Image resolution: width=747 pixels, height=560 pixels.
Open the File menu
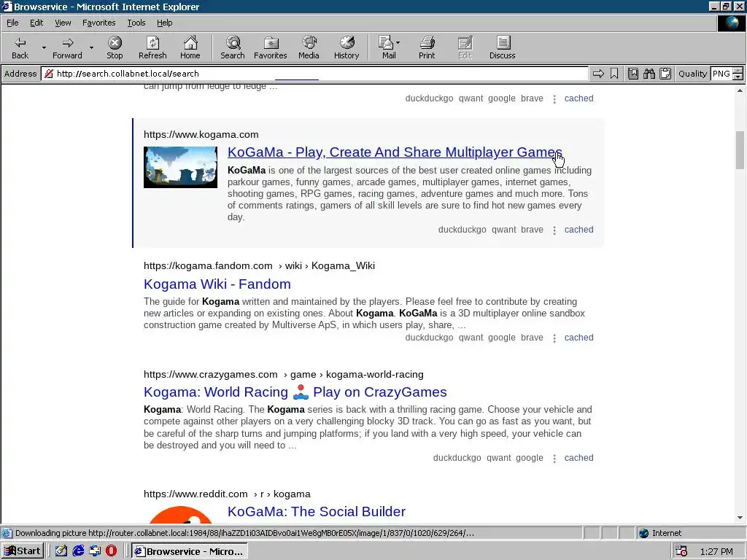12,23
